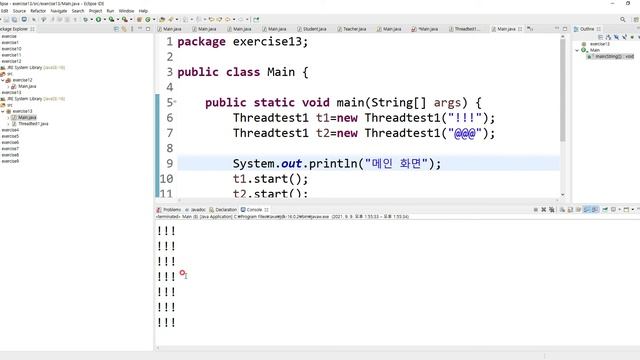Viewport: 640px width, 360px height.
Task: Click the Last Edit Location arrow icon
Action: coord(211,20)
